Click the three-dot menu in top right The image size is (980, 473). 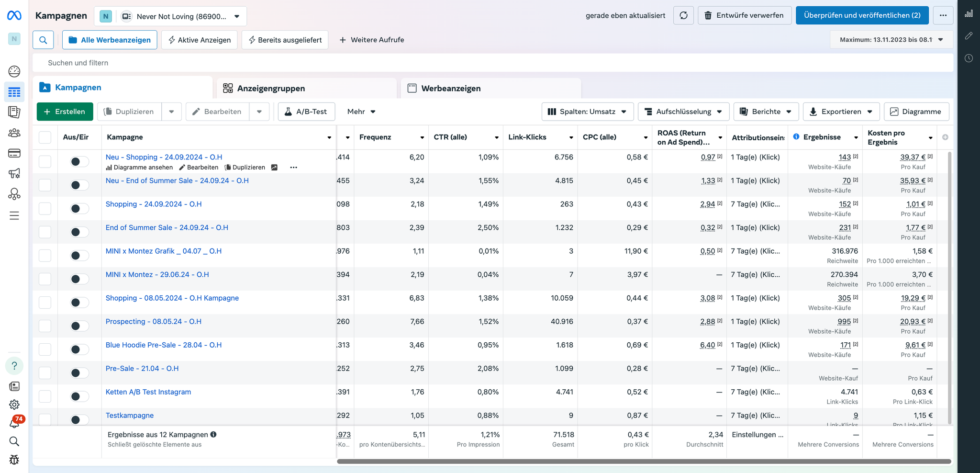coord(943,15)
